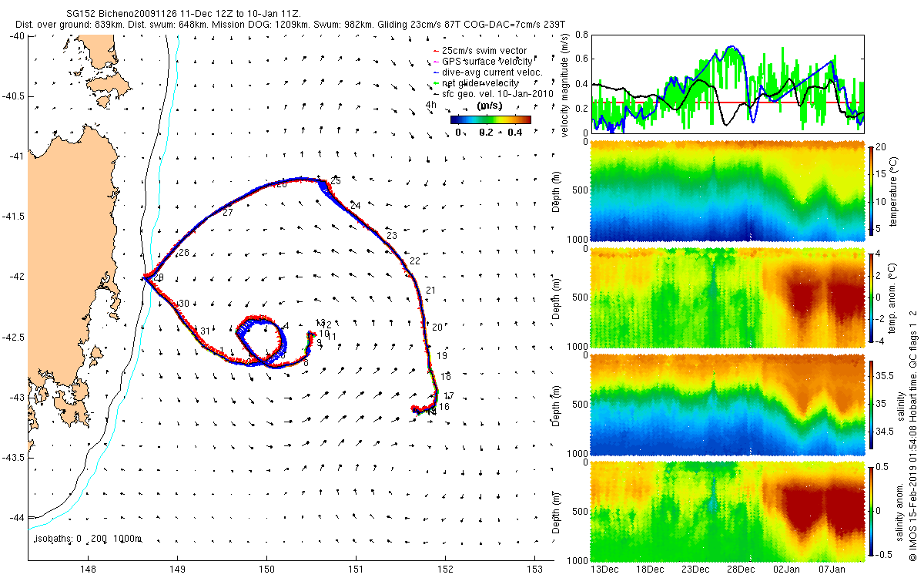Screen dimensions: 924x578
Task: Click the '0.8' tick on velocity magnitude axis
Action: pos(581,35)
